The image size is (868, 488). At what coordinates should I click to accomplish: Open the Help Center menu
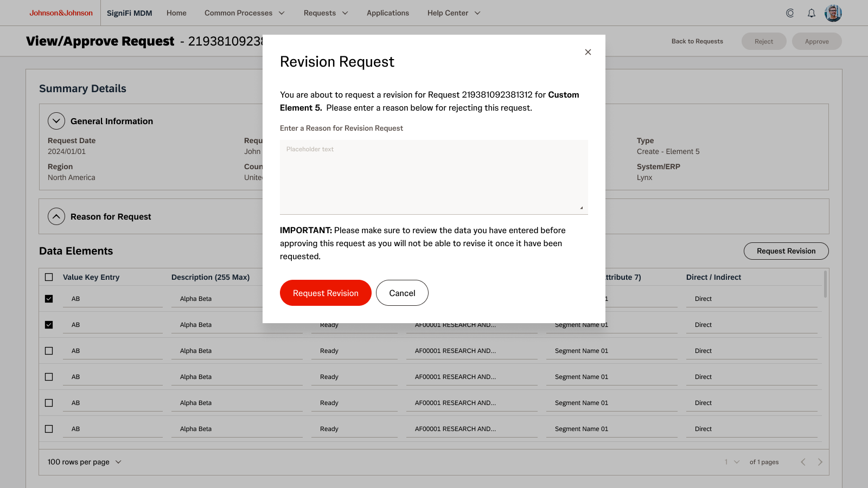click(454, 13)
